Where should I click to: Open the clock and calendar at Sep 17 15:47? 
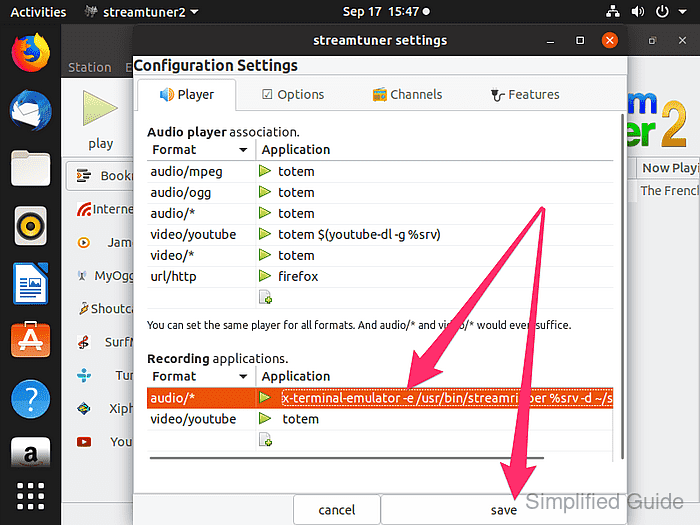click(x=386, y=12)
